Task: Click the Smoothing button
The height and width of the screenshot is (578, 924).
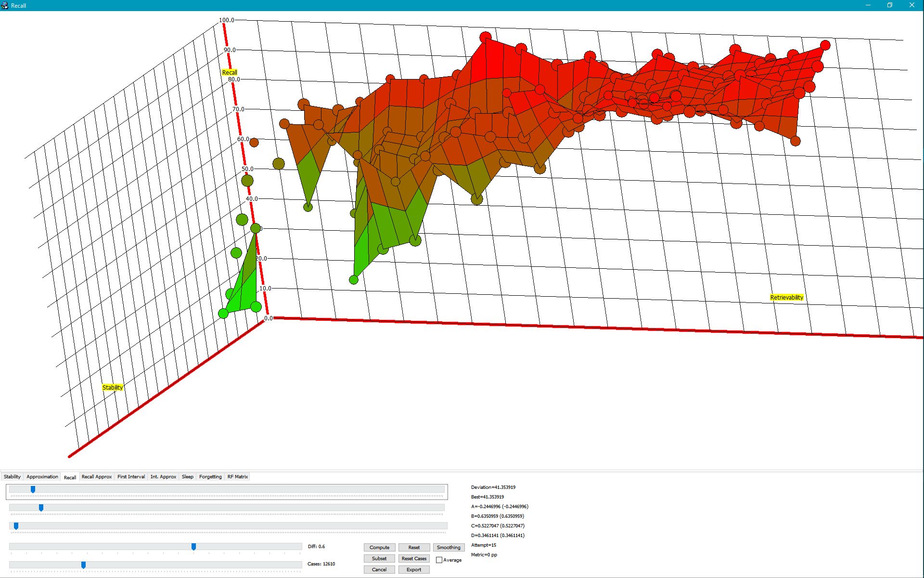Action: 449,547
